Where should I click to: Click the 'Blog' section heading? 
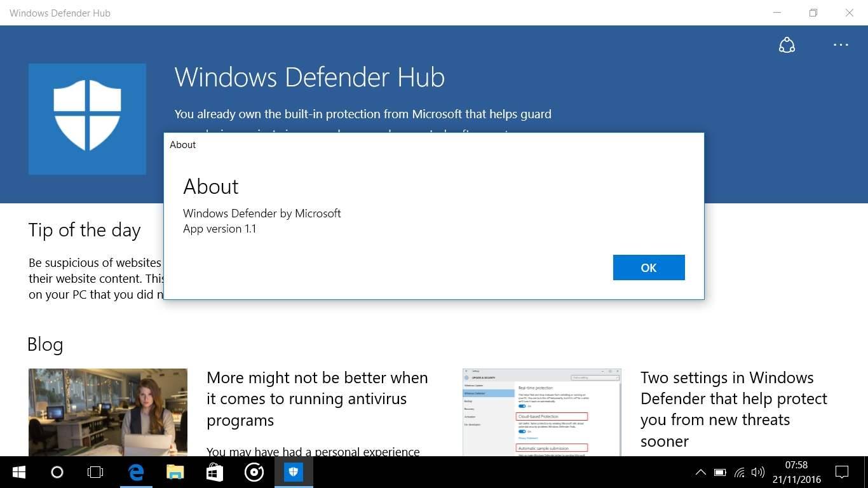(45, 344)
